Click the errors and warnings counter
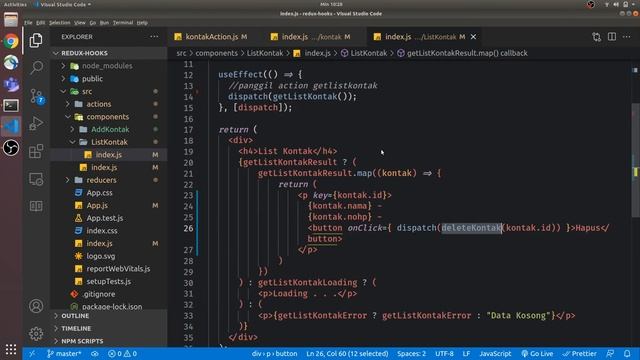Viewport: 640px width, 360px height. (x=122, y=354)
